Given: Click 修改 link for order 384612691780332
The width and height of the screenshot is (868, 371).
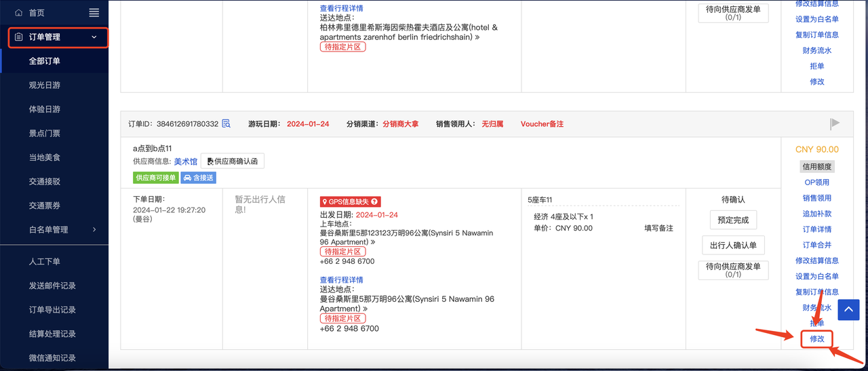Looking at the screenshot, I should click(816, 338).
